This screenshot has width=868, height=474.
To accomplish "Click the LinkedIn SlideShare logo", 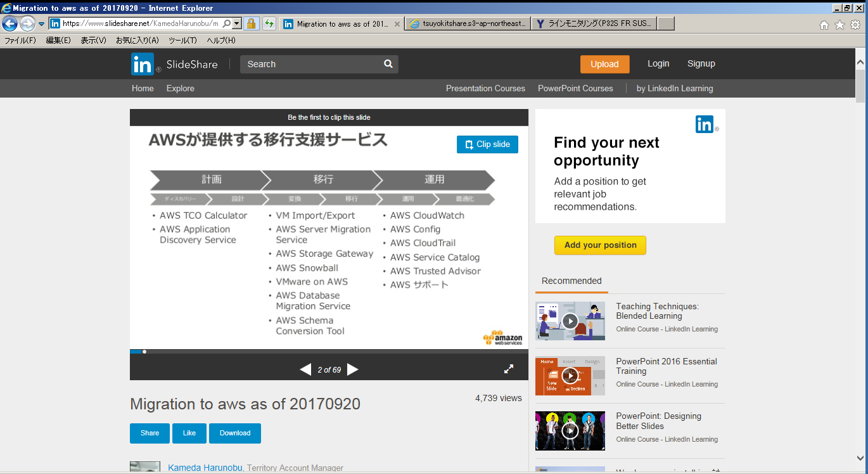I will [x=174, y=64].
